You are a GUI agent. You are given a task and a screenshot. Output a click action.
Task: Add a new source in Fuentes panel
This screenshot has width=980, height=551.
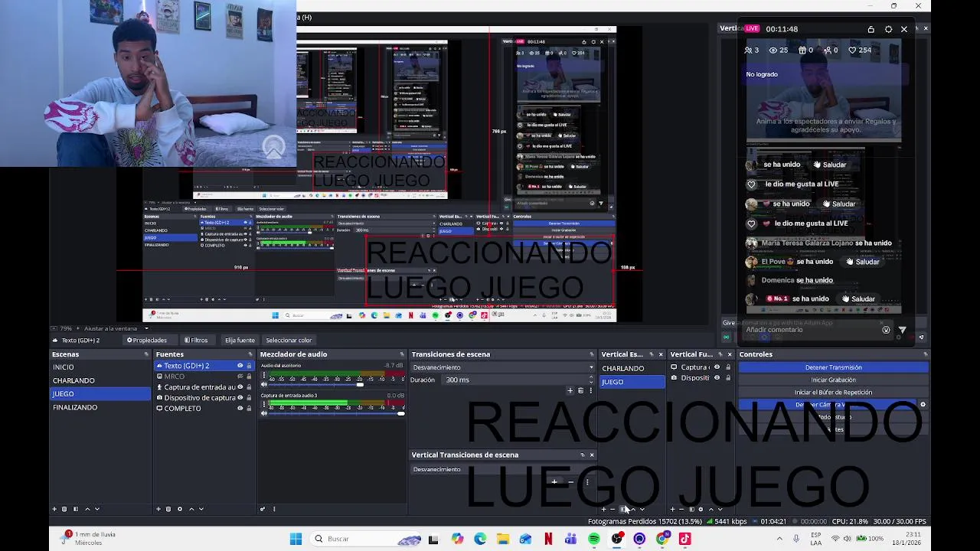[x=158, y=509]
